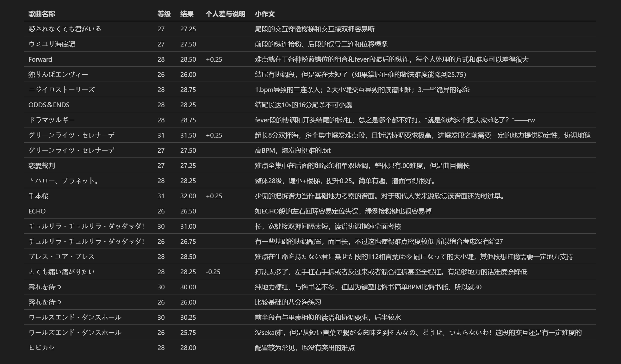This screenshot has height=364, width=621.
Task: Click result value 28.00
Action: click(x=188, y=348)
